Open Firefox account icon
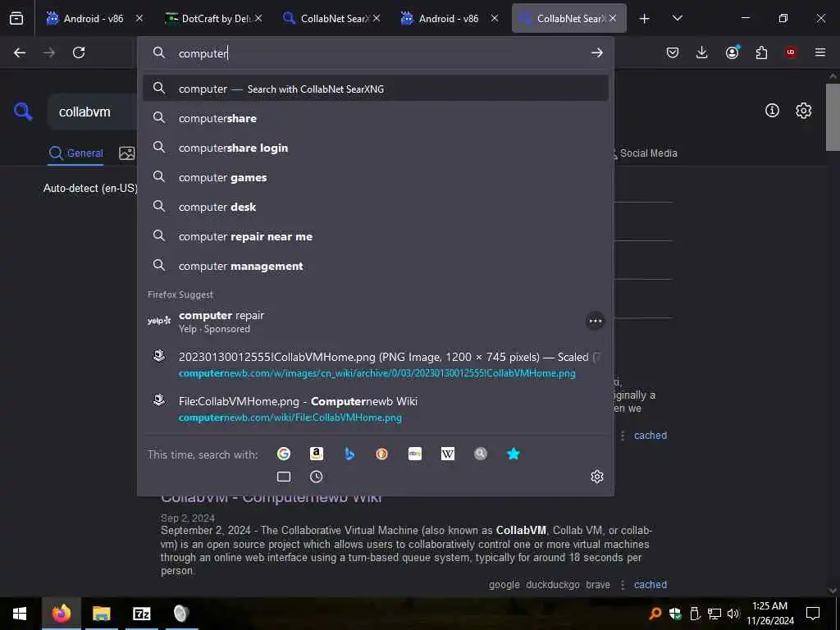Viewport: 840px width, 630px height. (732, 52)
